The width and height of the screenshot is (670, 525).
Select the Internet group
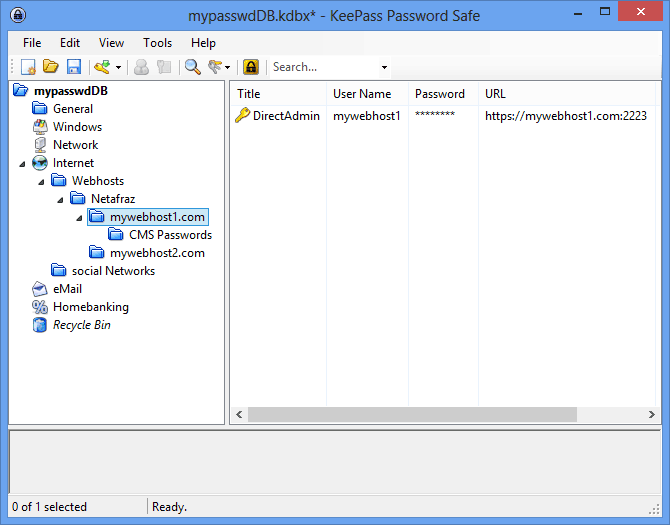point(73,163)
